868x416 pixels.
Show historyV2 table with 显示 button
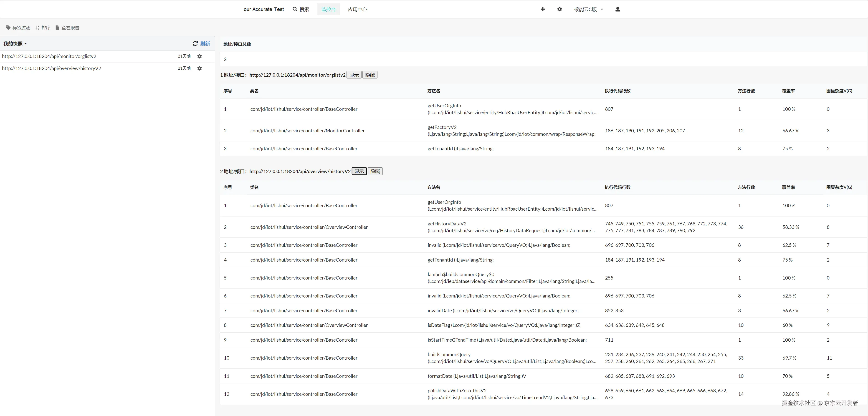click(x=359, y=171)
